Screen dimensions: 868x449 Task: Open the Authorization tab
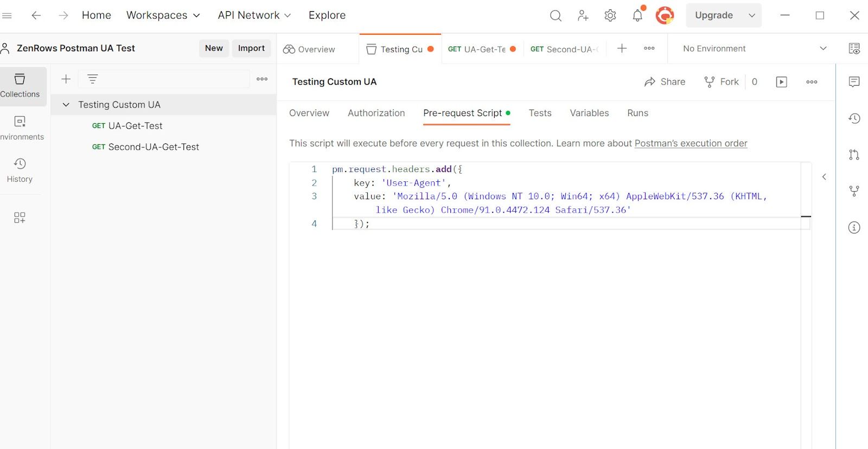click(x=376, y=113)
